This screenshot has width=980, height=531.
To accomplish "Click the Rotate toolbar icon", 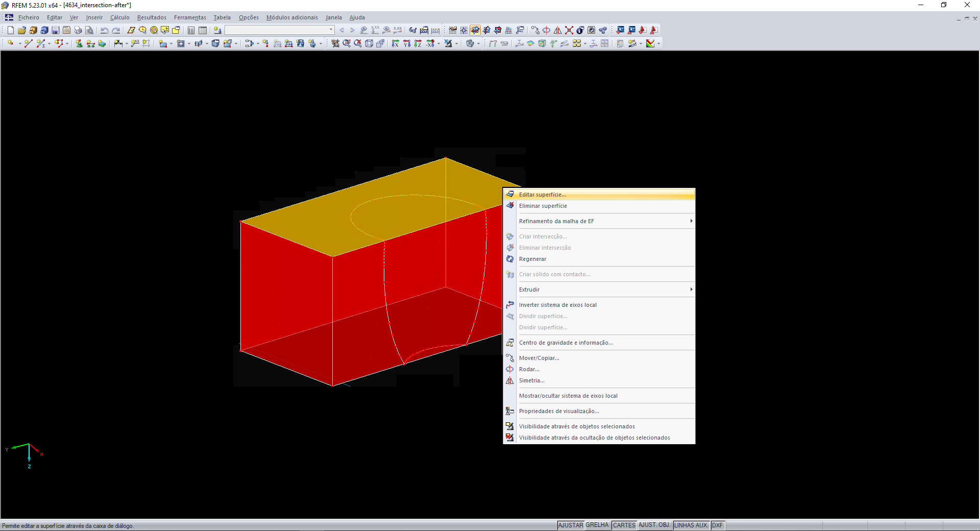I will pos(546,30).
